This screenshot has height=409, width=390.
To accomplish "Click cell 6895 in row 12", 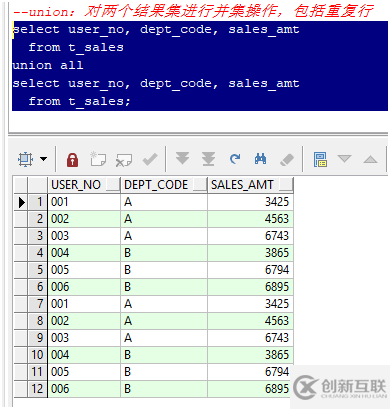I will point(250,389).
